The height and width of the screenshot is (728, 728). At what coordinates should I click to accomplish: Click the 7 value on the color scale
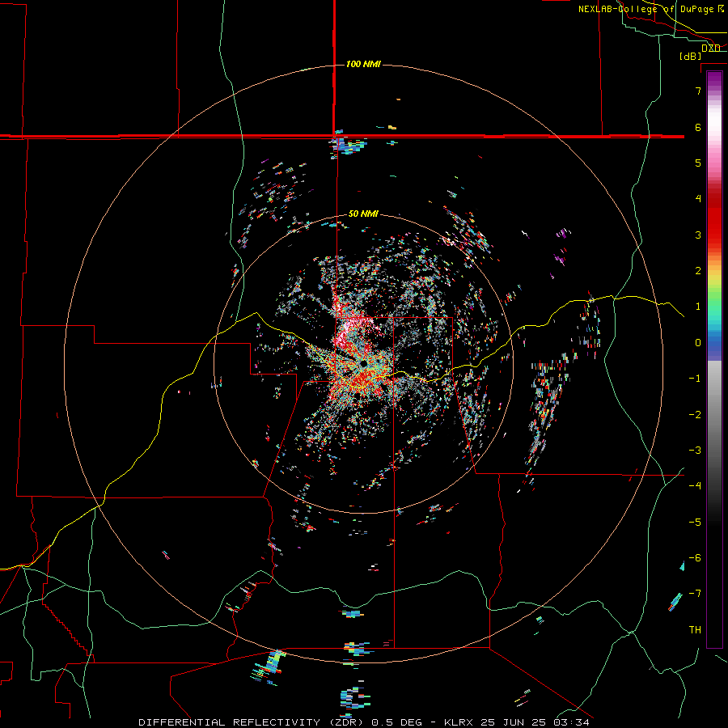pos(698,91)
